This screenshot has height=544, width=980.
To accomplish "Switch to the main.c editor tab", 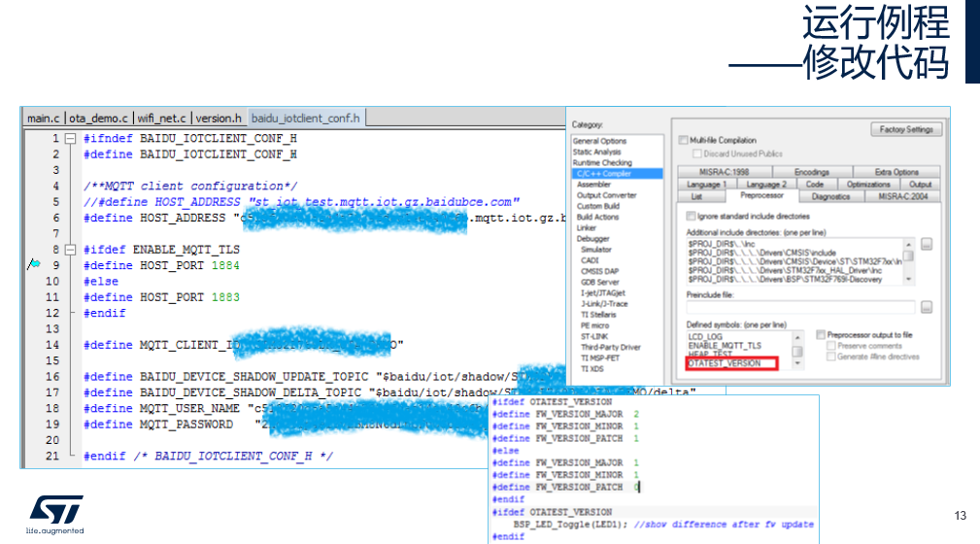I will [x=43, y=119].
